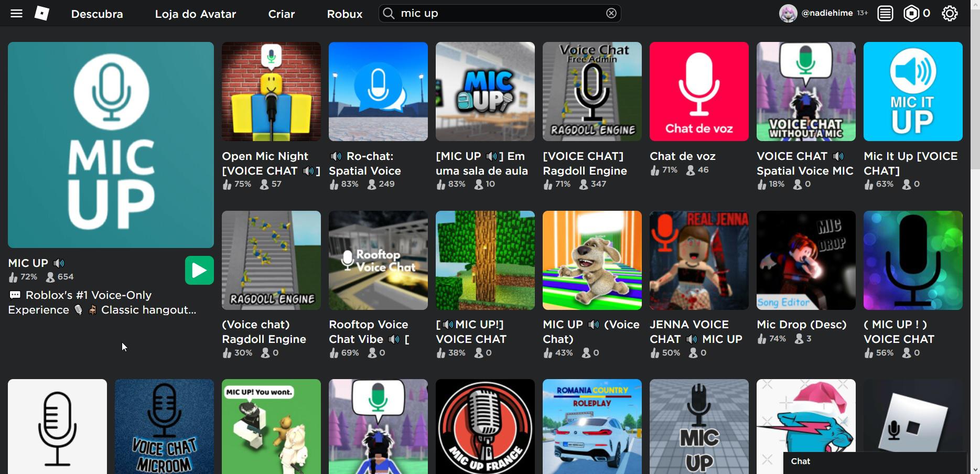
Task: Clear the search field with X icon
Action: 611,14
